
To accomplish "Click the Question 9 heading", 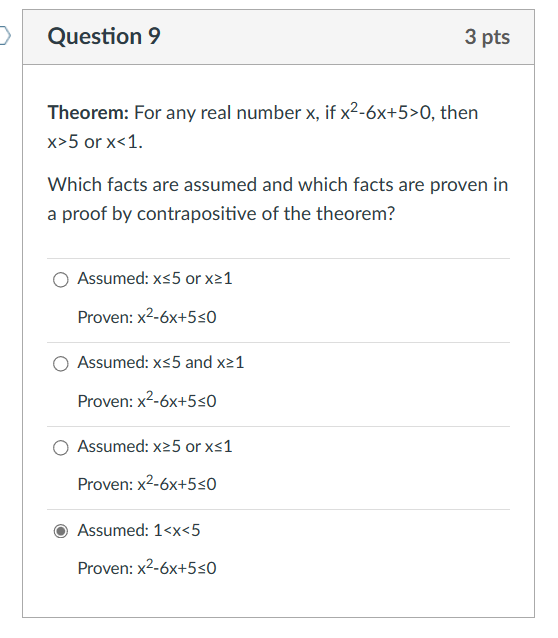I will pyautogui.click(x=104, y=36).
